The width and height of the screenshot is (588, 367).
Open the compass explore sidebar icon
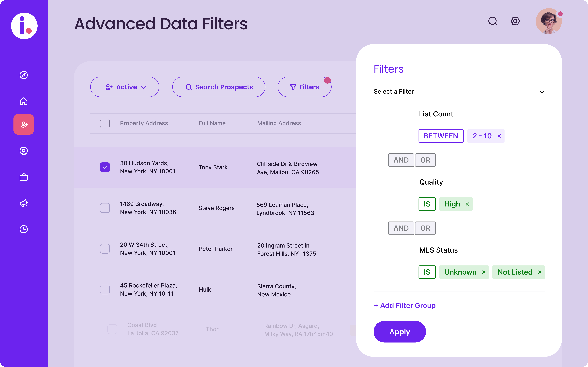pos(24,75)
